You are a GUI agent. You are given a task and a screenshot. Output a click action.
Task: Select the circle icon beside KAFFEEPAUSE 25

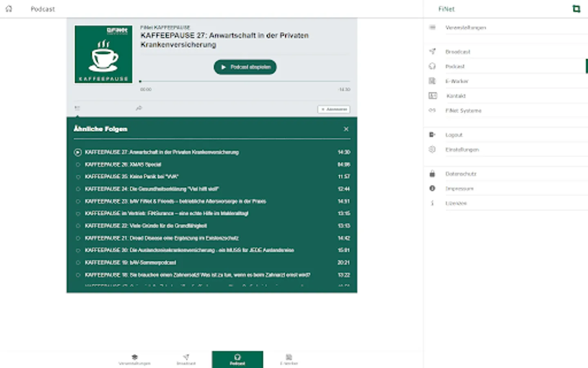tap(78, 177)
